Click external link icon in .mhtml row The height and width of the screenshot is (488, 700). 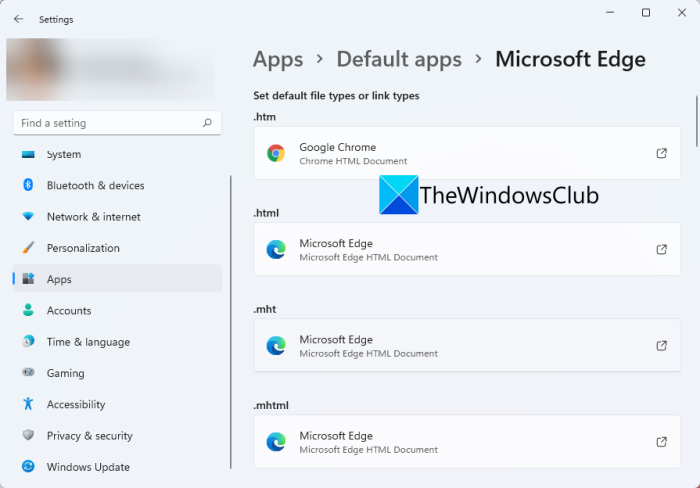pos(661,441)
